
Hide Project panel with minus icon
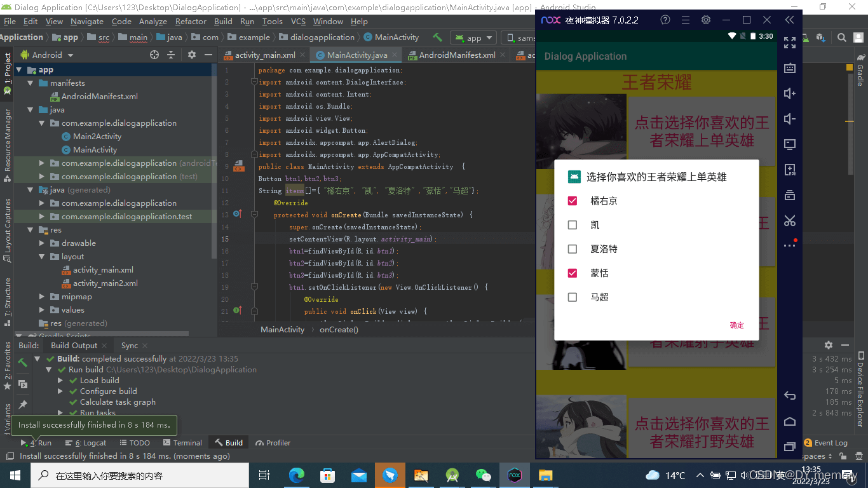pyautogui.click(x=208, y=55)
